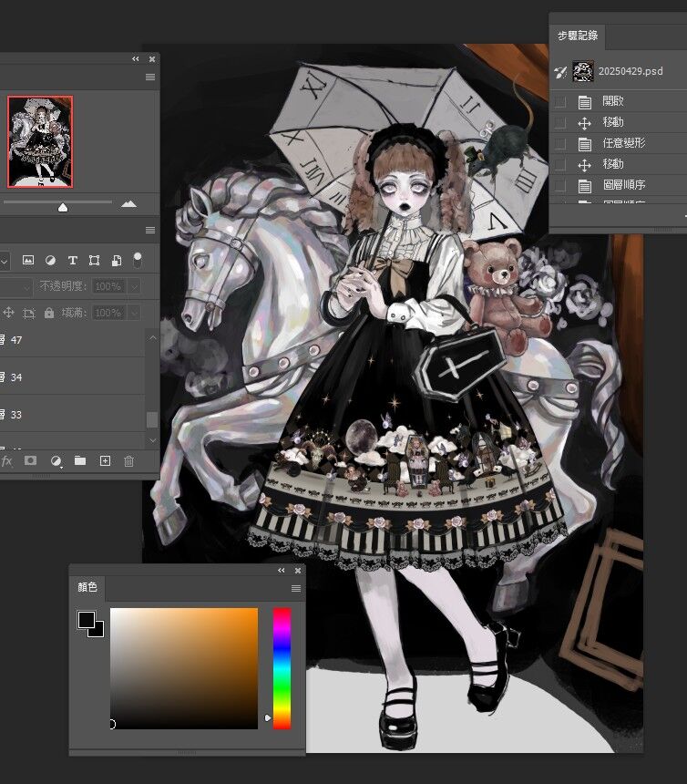Select the foreground color swatch
Image resolution: width=687 pixels, height=784 pixels.
(86, 620)
